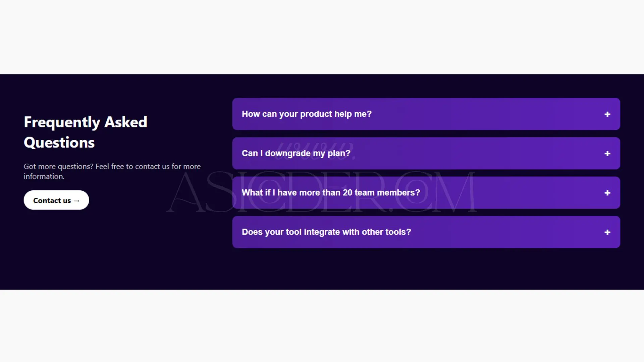Click the word 'information.' in the description

pyautogui.click(x=44, y=176)
